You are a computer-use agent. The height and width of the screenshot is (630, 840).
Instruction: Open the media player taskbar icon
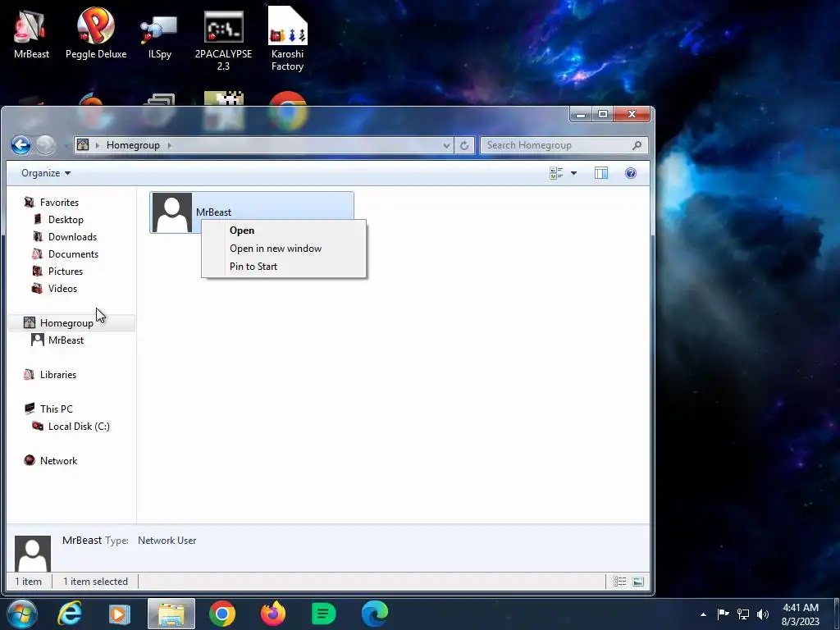(119, 614)
